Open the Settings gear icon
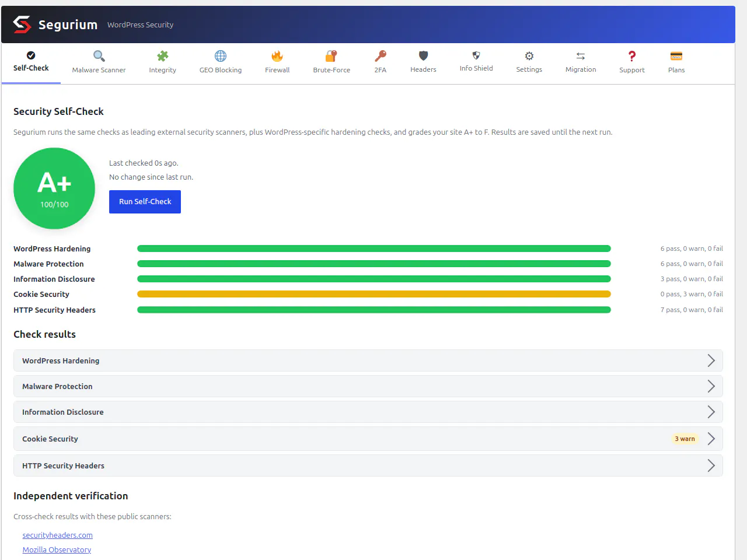The image size is (747, 560). point(529,56)
